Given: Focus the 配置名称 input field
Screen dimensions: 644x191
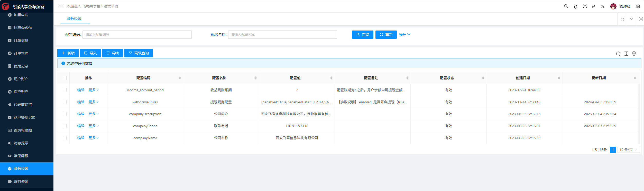Looking at the screenshot, I should click(x=283, y=35).
